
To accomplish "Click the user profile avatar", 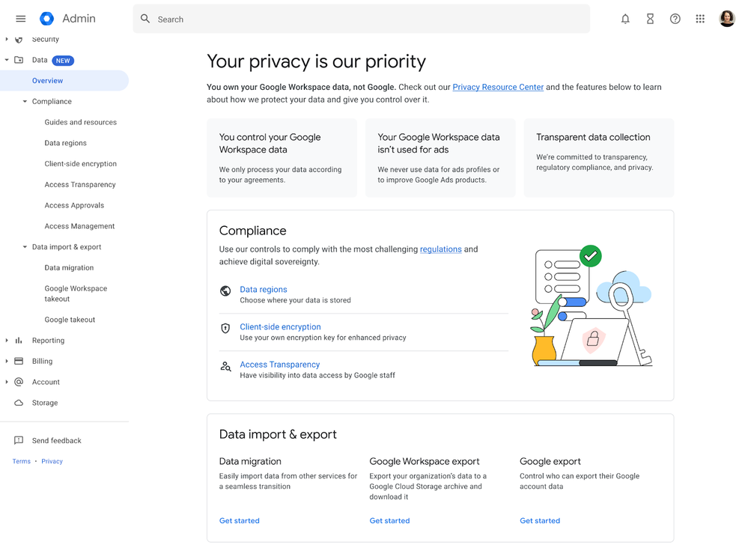I will click(x=726, y=19).
